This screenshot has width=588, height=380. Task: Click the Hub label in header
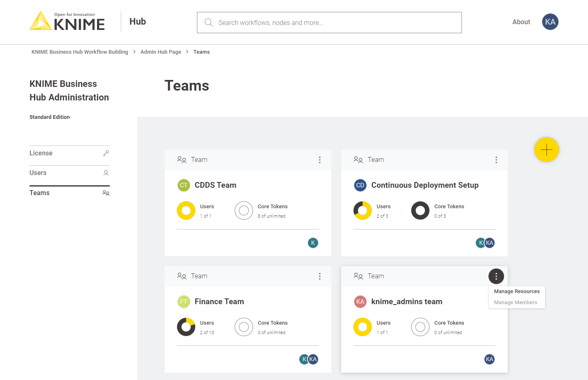[138, 22]
